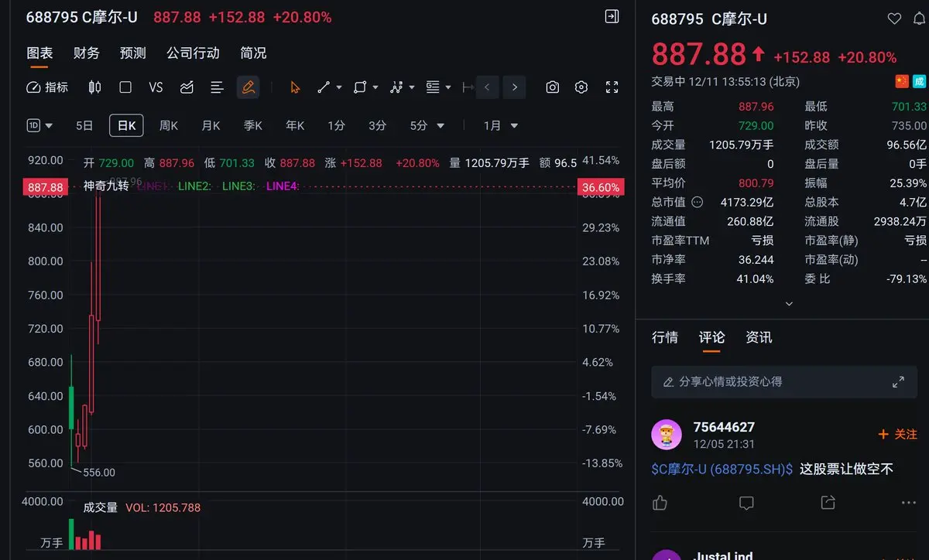Click the text lines list icon
The image size is (929, 560).
[218, 87]
